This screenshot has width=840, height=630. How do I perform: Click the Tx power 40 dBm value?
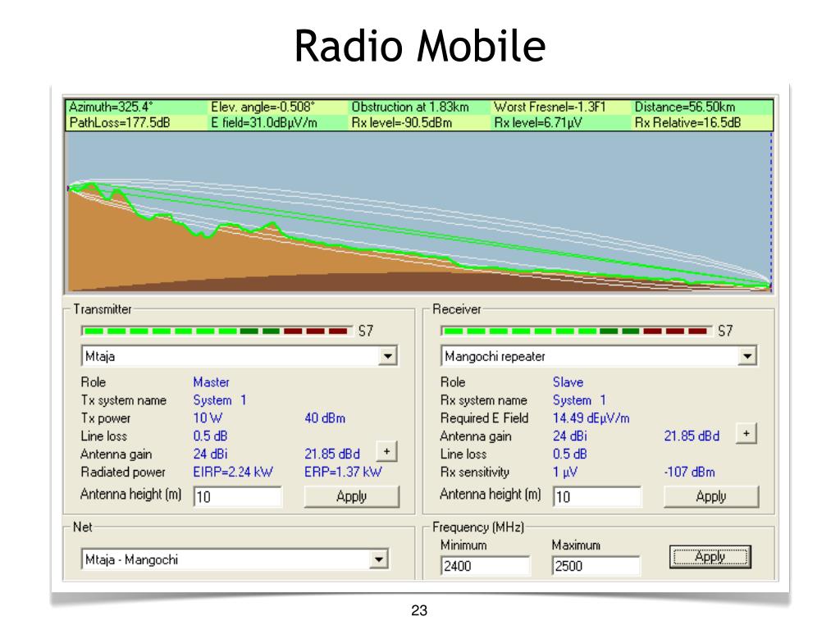tap(325, 418)
